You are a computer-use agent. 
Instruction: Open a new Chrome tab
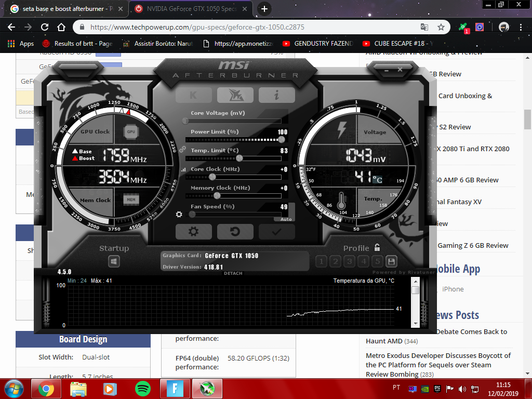[264, 9]
